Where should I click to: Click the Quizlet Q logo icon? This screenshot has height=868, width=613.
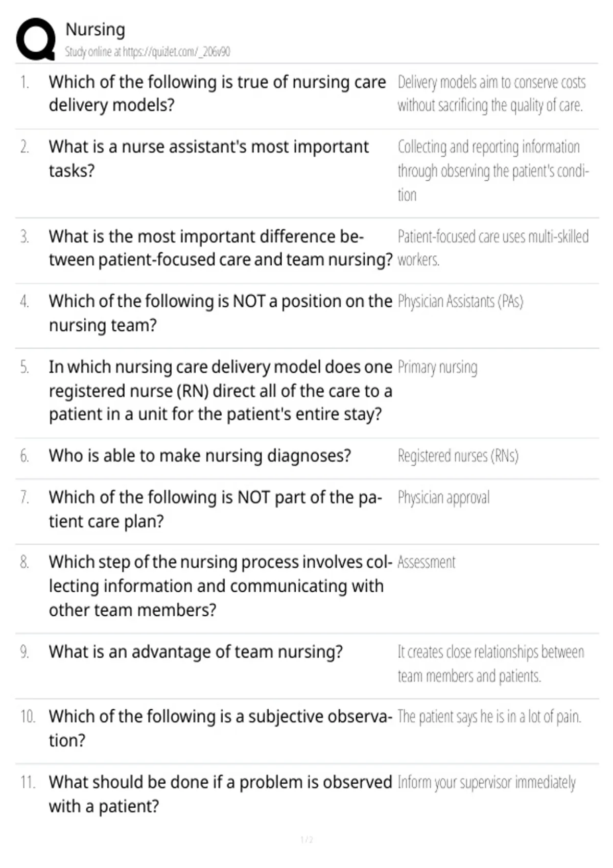36,39
